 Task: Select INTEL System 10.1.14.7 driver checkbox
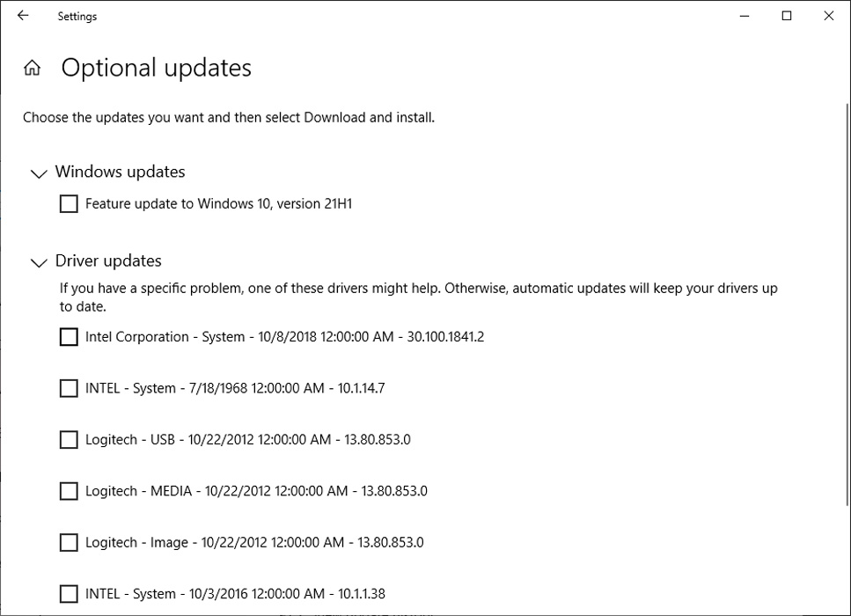[69, 389]
